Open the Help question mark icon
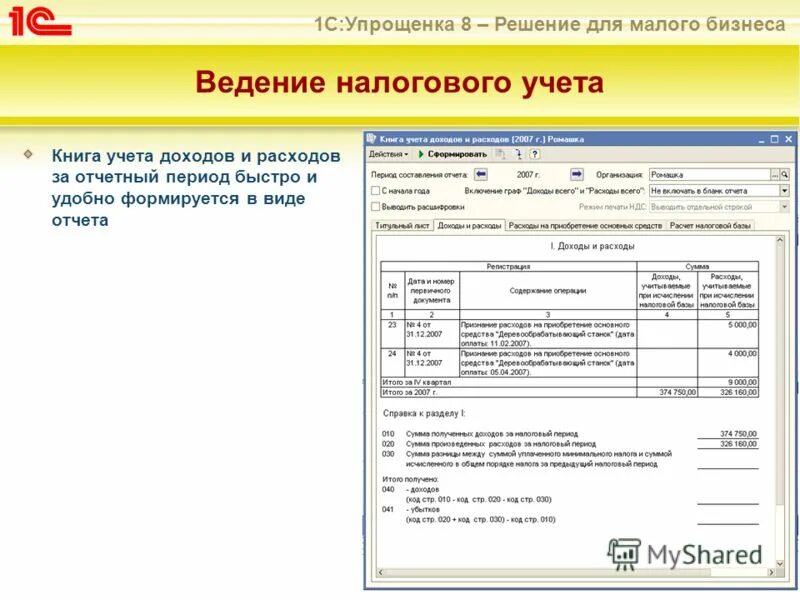 tap(533, 155)
